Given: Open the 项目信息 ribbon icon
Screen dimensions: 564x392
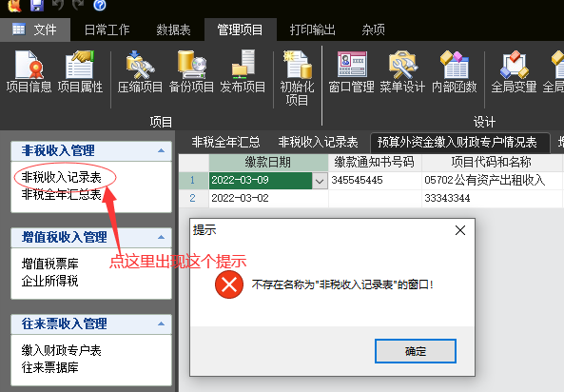Looking at the screenshot, I should 29,71.
